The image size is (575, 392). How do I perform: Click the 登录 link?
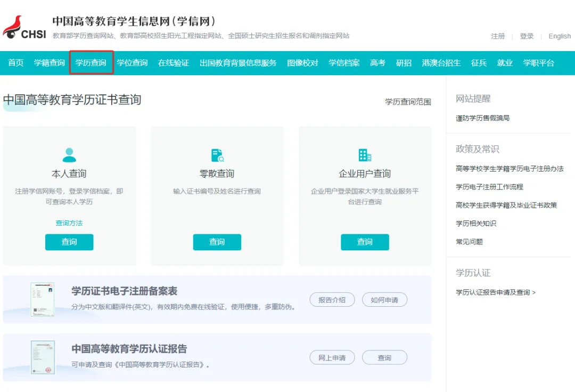pyautogui.click(x=527, y=36)
